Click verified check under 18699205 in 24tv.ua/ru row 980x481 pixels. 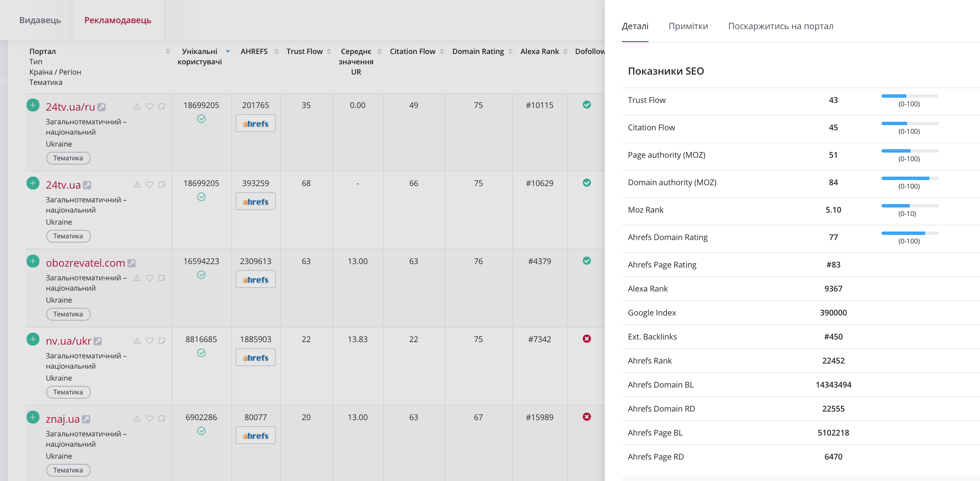(x=201, y=119)
